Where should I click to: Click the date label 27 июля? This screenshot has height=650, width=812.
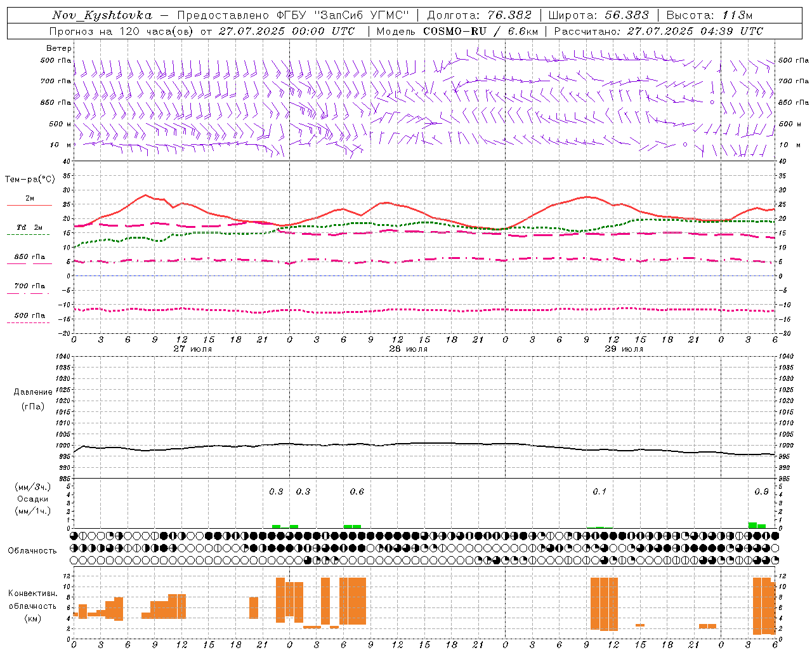(193, 348)
